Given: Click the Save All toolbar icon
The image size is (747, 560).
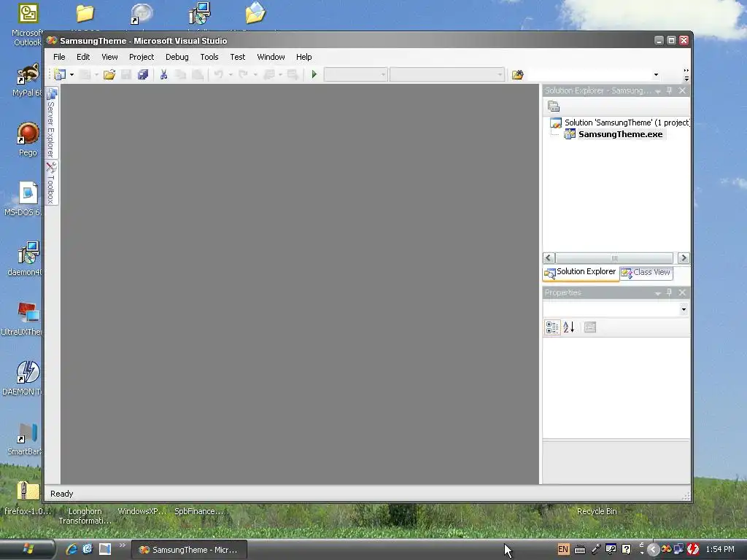Looking at the screenshot, I should 143,74.
